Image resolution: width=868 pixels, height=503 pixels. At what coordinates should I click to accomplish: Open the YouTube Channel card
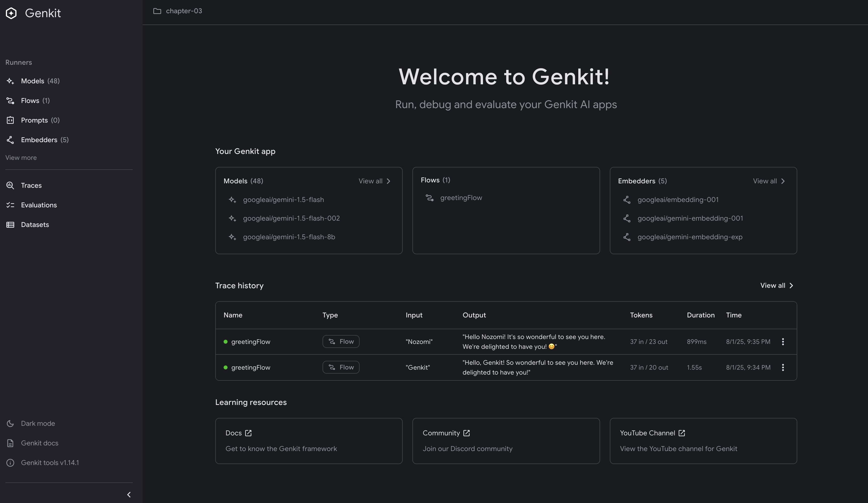[703, 441]
